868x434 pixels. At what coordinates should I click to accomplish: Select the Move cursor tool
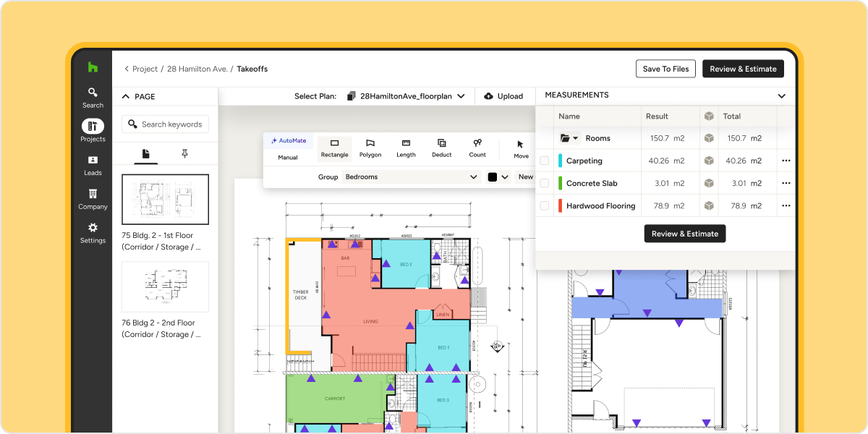[x=521, y=149]
